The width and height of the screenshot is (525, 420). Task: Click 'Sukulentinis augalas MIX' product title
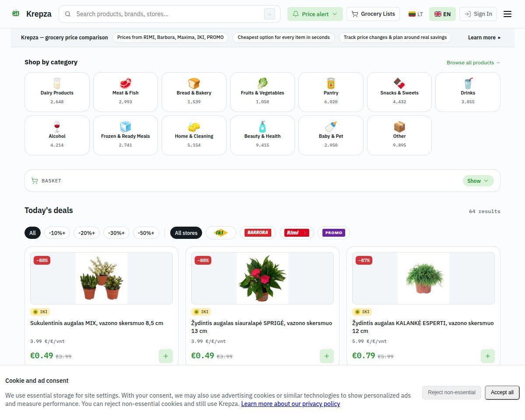[x=97, y=323]
